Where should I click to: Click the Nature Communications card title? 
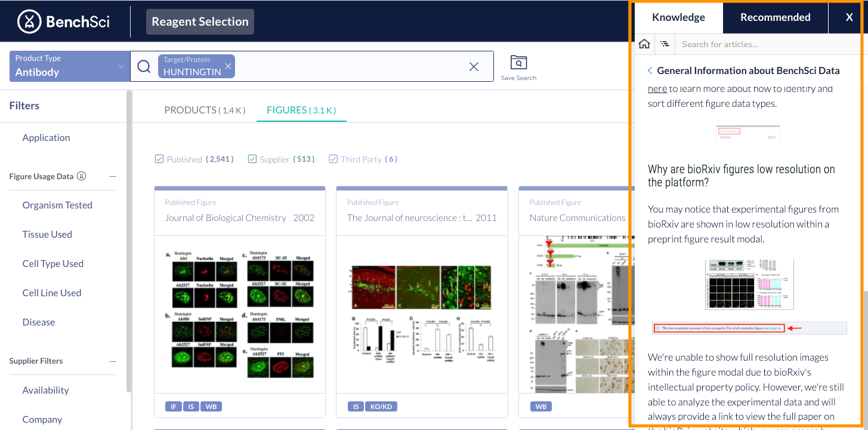577,218
